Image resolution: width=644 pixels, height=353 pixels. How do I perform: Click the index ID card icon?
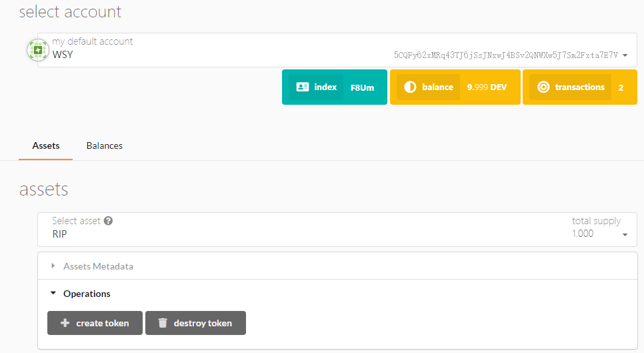pos(302,87)
